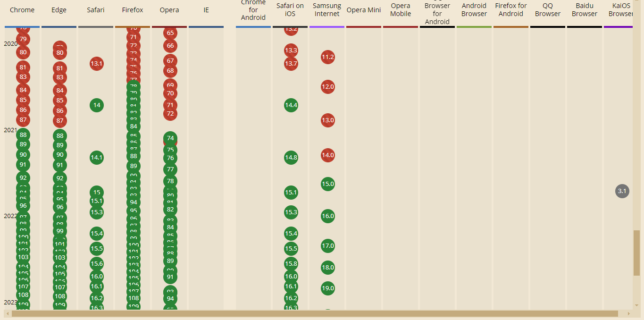
Task: Open desktop Safari 14.1 marker
Action: pyautogui.click(x=97, y=157)
